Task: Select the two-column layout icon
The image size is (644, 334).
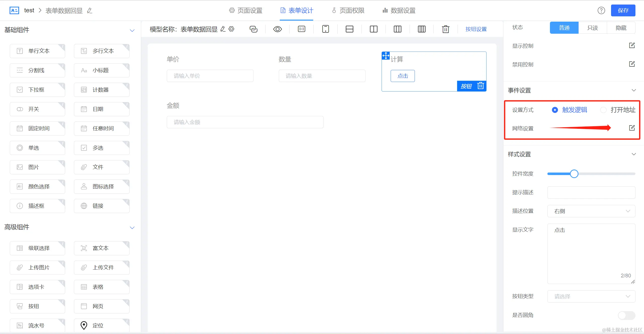Action: (x=374, y=29)
